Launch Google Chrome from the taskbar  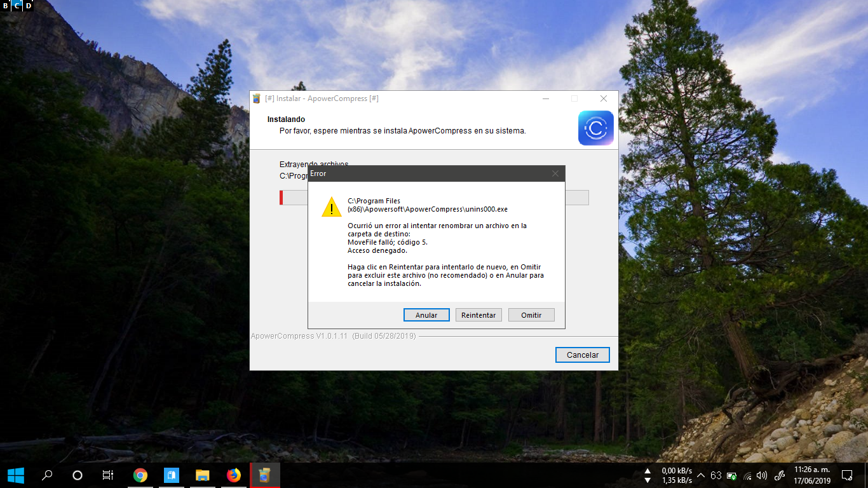pyautogui.click(x=140, y=475)
